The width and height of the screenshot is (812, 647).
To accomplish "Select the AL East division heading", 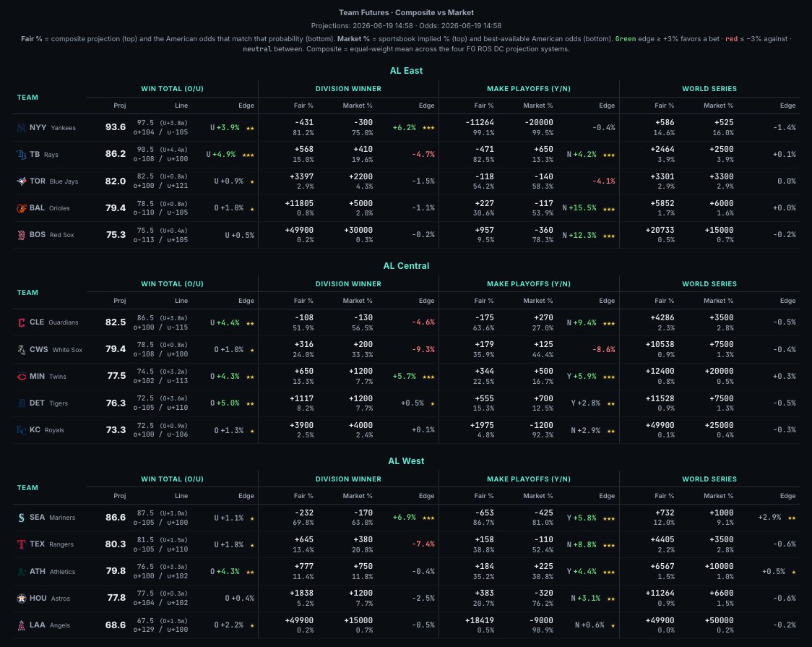I will (x=406, y=70).
